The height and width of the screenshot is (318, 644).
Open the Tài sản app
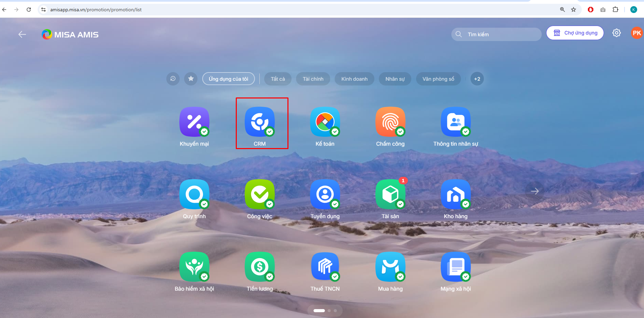(390, 195)
